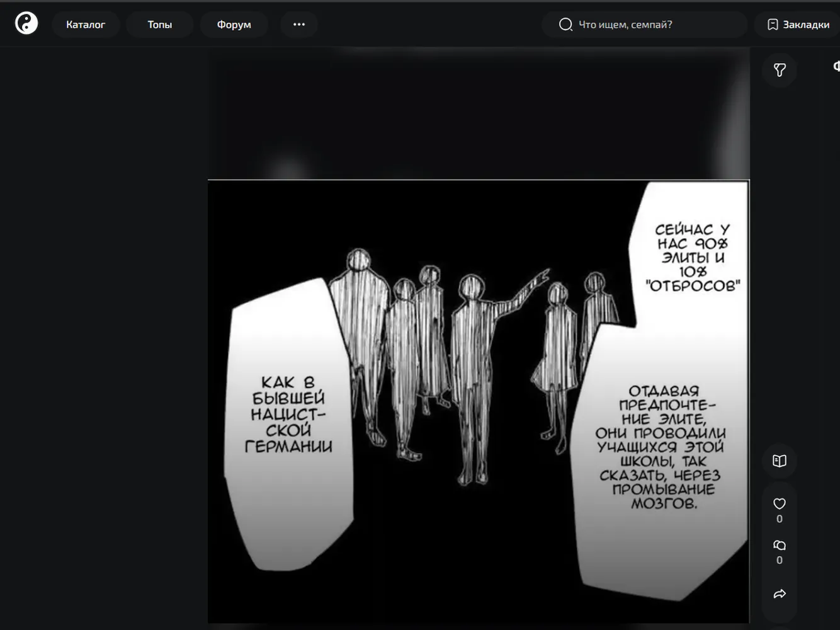Open the Каталог menu

click(x=86, y=25)
